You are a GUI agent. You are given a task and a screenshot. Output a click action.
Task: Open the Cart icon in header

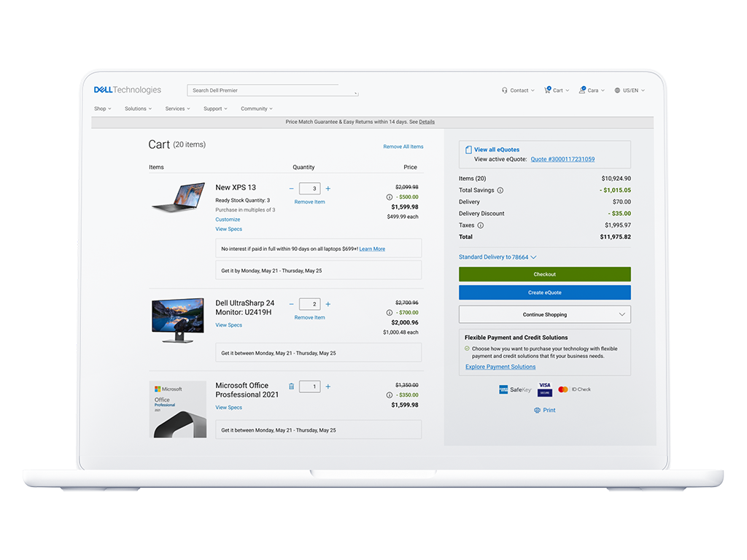(x=548, y=90)
